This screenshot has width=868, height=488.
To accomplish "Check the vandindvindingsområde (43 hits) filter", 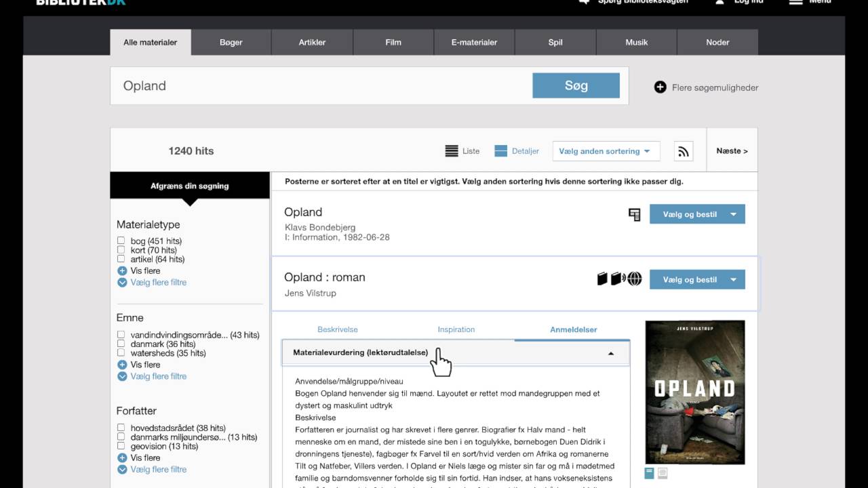I will [x=121, y=335].
